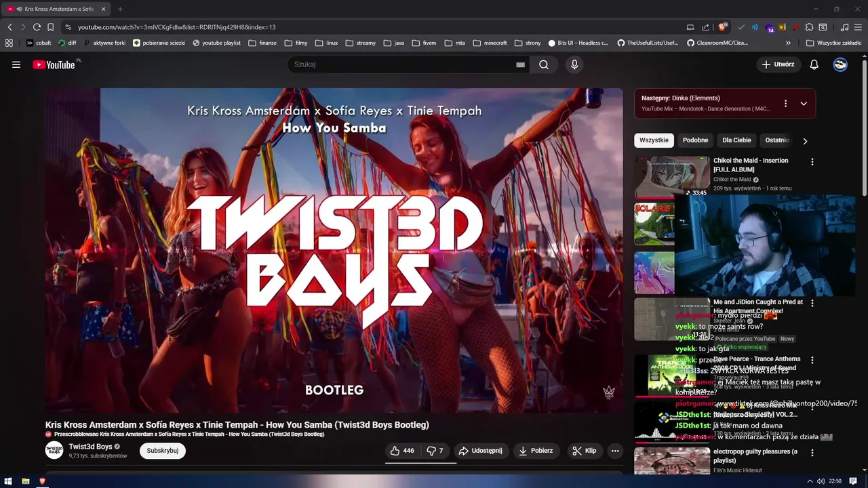Viewport: 868px width, 488px height.
Task: Open the on-screen keyboard icon in search
Action: tap(520, 64)
